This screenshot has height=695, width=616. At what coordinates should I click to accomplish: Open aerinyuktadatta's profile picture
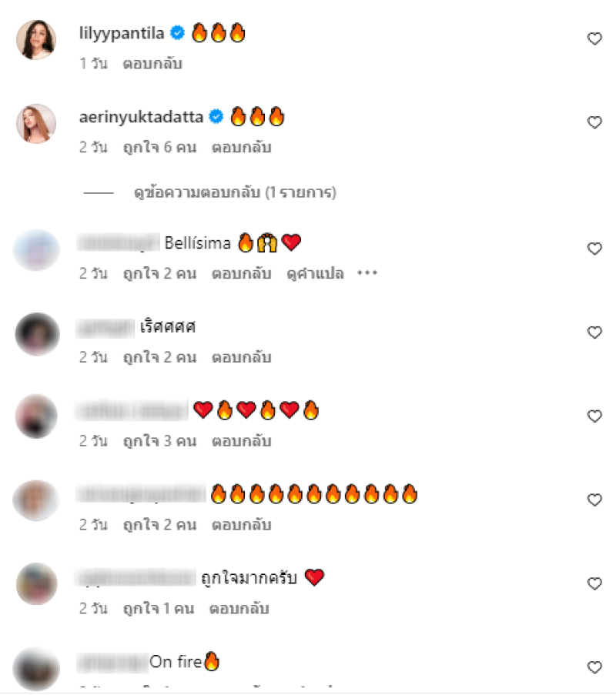point(36,124)
